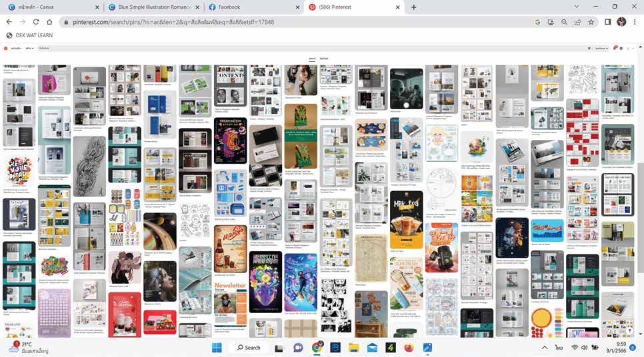The height and width of the screenshot is (357, 644).
Task: Select the first results tab under search bar
Action: pos(312,59)
